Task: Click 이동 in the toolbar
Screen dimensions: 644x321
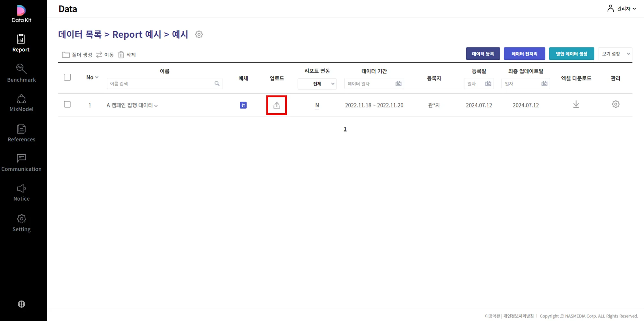Action: (105, 55)
